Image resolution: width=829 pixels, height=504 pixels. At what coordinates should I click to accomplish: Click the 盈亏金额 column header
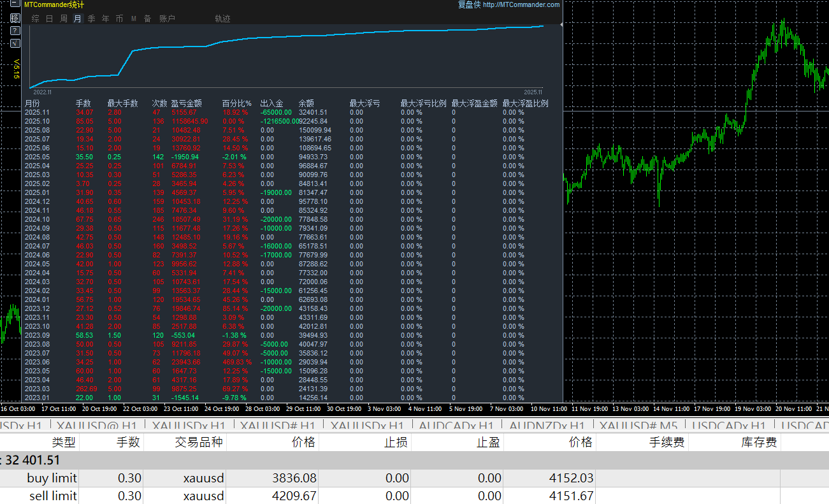[187, 103]
